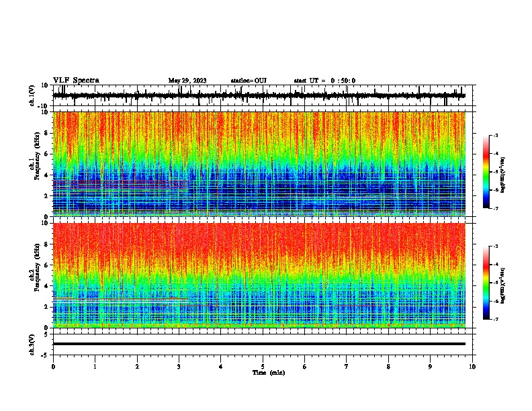This screenshot has height=411, width=532.
Task: Click the "VLF Spectra" title text
Action: (76, 81)
